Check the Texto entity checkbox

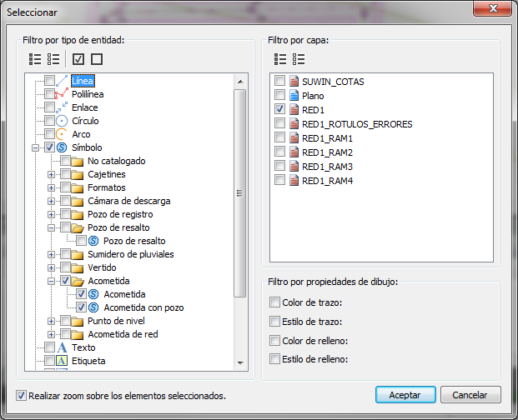pos(50,347)
